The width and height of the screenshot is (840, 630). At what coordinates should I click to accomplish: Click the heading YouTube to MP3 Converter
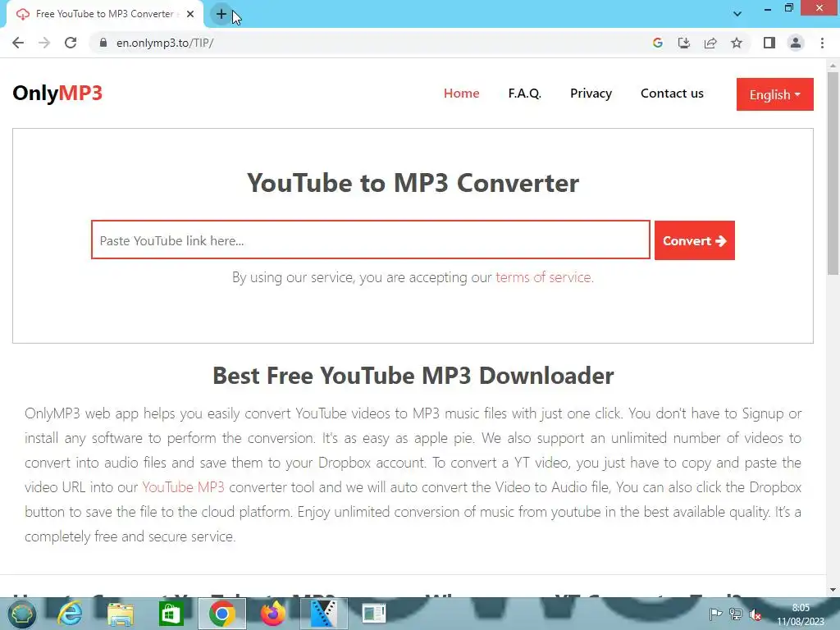(413, 183)
